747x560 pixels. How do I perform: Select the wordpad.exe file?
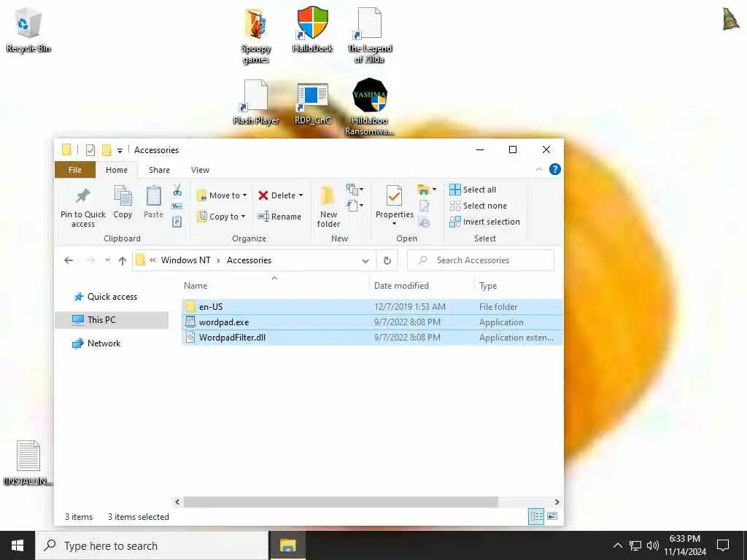click(x=372, y=322)
